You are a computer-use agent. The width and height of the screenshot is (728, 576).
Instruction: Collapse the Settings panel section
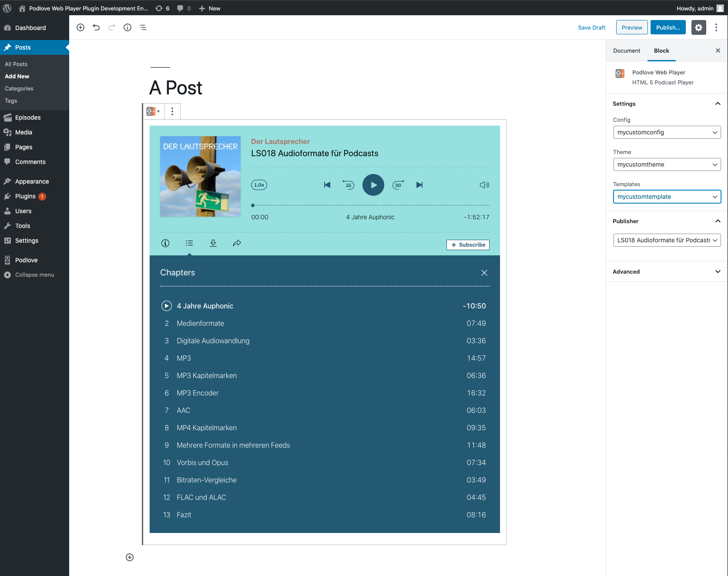667,104
